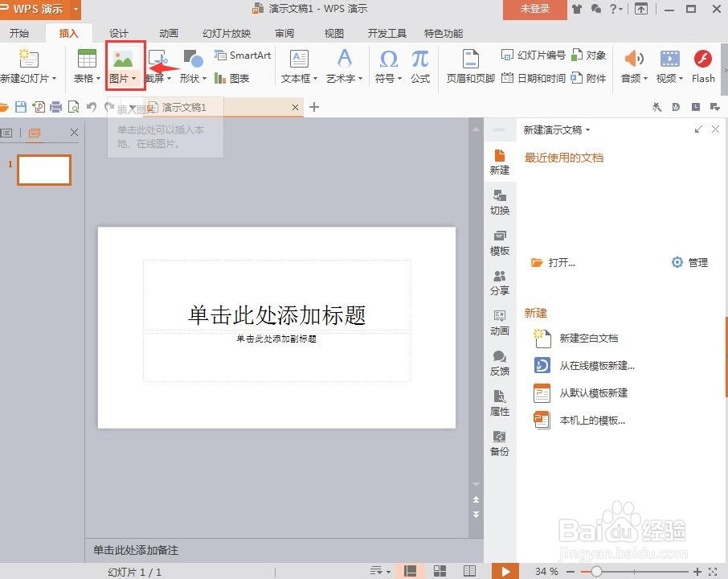Open the Properties (属性) sidebar panel
The height and width of the screenshot is (579, 728).
(500, 404)
